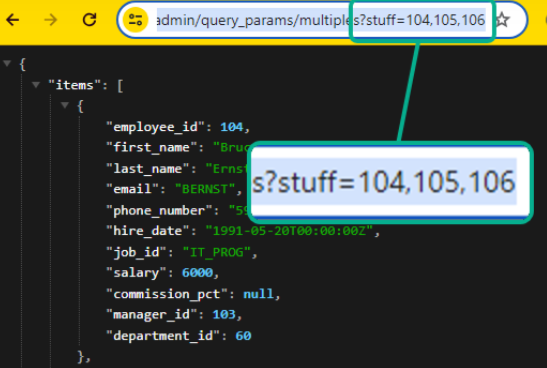547x368 pixels.
Task: Click the "employee_id" key
Action: click(x=155, y=127)
